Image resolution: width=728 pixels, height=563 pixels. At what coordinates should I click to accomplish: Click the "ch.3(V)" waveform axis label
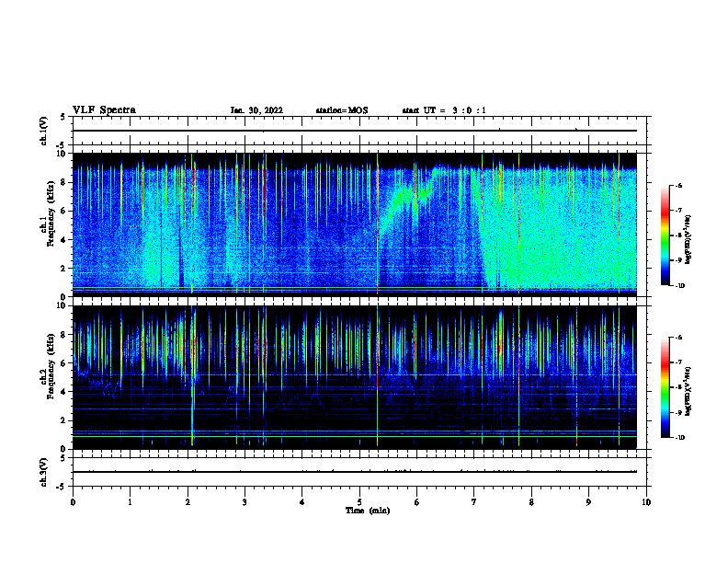point(44,472)
